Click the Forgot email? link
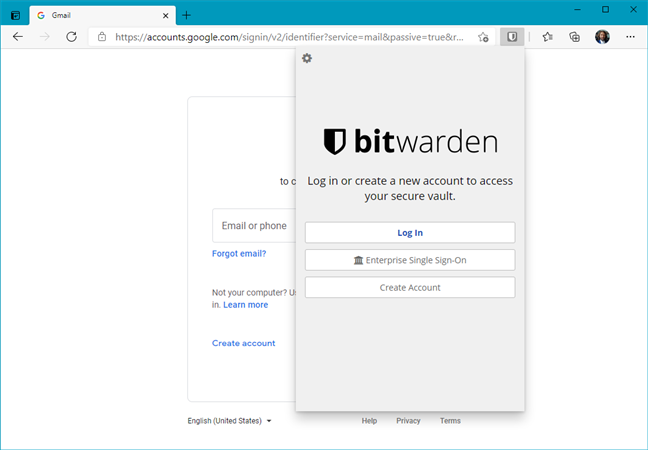 pos(239,253)
